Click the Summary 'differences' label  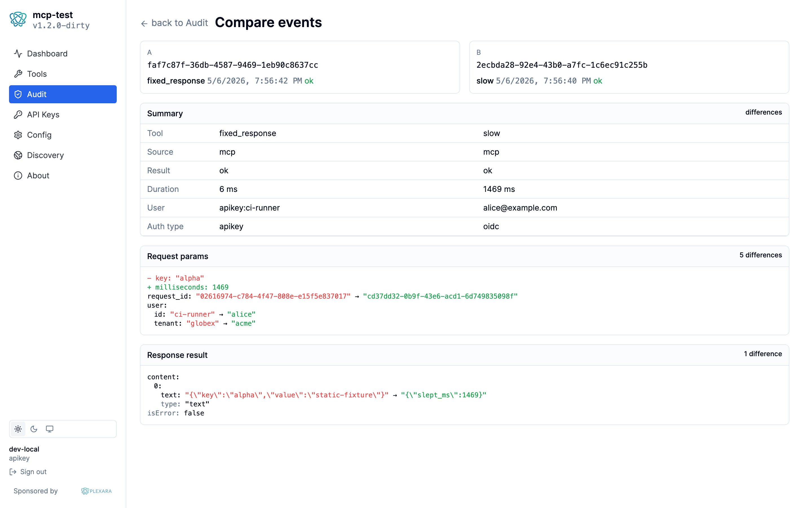point(763,112)
